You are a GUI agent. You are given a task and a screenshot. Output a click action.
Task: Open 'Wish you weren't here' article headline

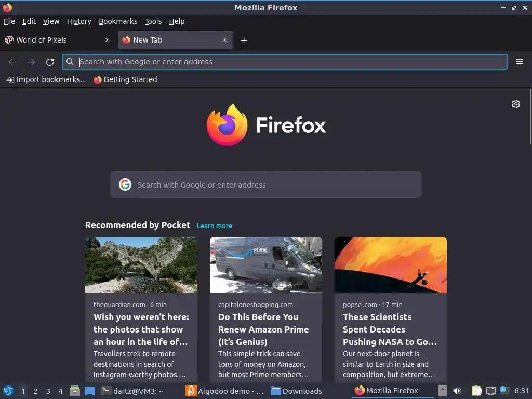[141, 329]
